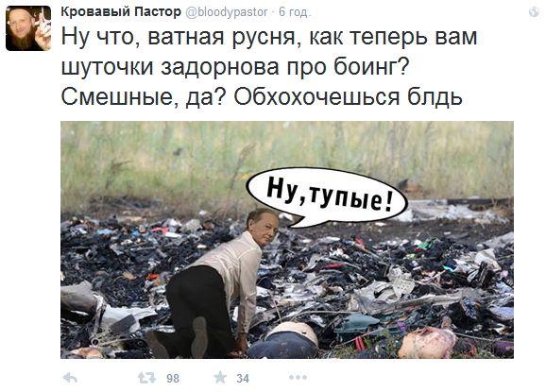The height and width of the screenshot is (392, 546).
Task: Click the first line of tweet text
Action: 269,38
